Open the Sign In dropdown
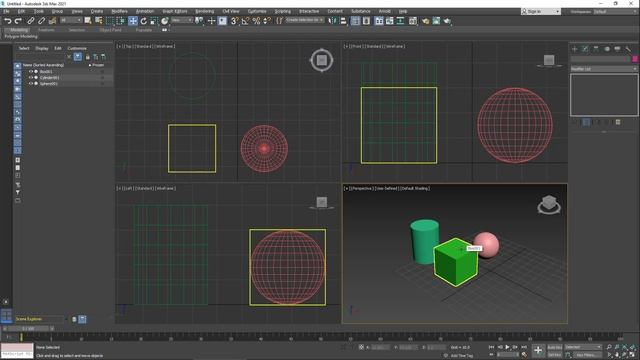The image size is (640, 360). tap(540, 11)
